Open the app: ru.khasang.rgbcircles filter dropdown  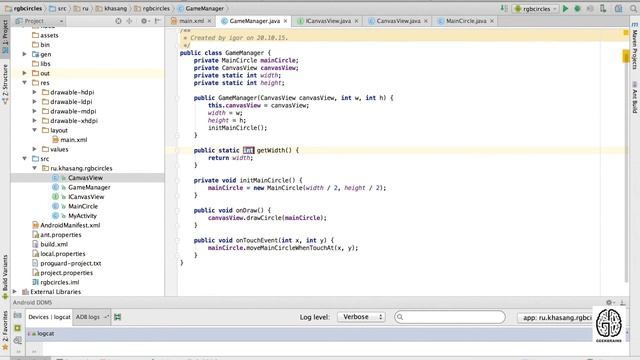pyautogui.click(x=555, y=317)
